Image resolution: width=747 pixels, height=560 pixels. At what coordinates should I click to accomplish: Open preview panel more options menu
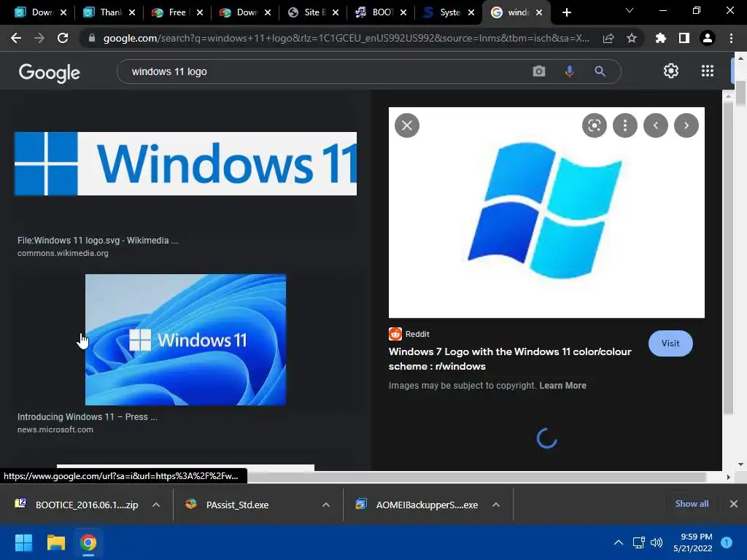[625, 125]
